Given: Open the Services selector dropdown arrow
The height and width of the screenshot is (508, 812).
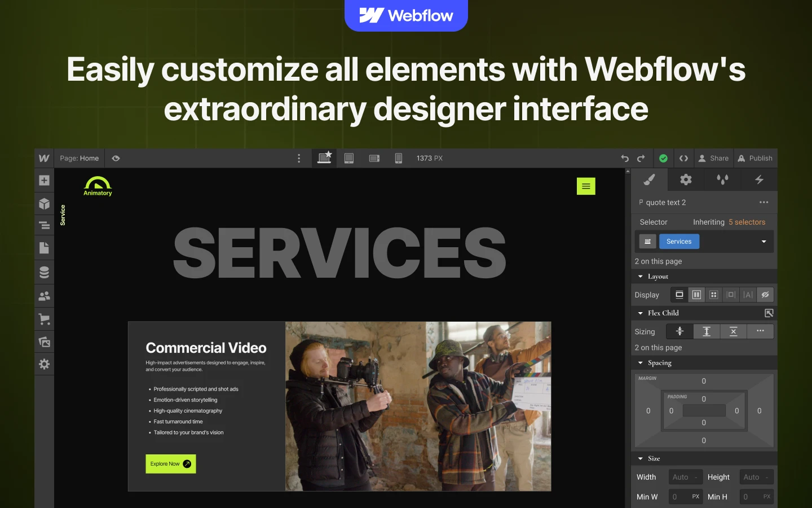Looking at the screenshot, I should (764, 242).
